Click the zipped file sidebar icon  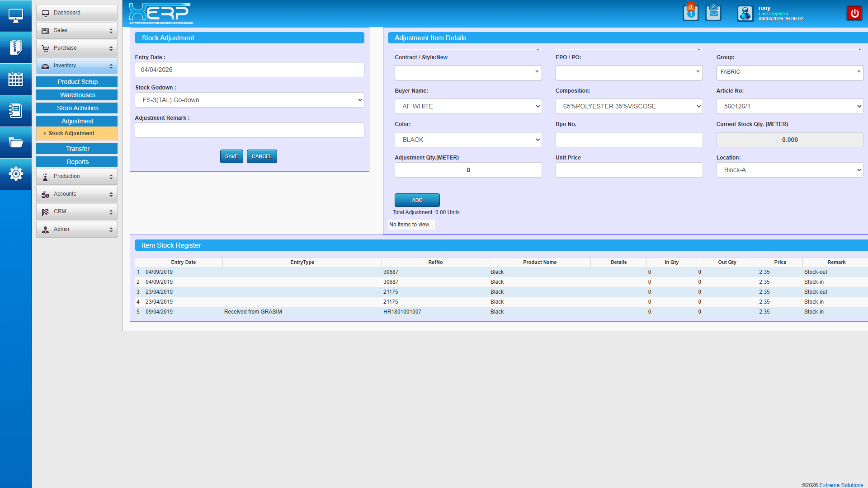15,47
